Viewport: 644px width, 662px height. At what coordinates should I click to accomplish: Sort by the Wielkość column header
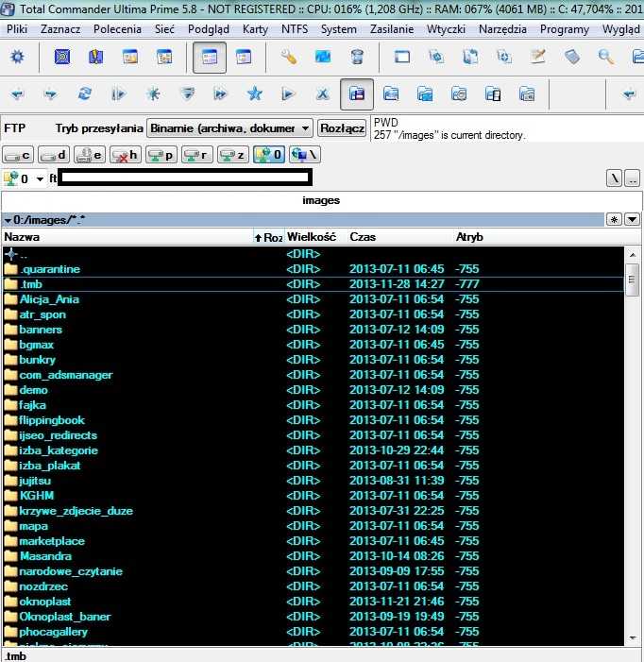point(315,237)
